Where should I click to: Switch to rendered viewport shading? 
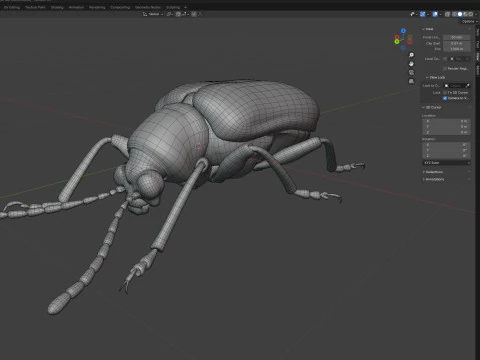[471, 14]
